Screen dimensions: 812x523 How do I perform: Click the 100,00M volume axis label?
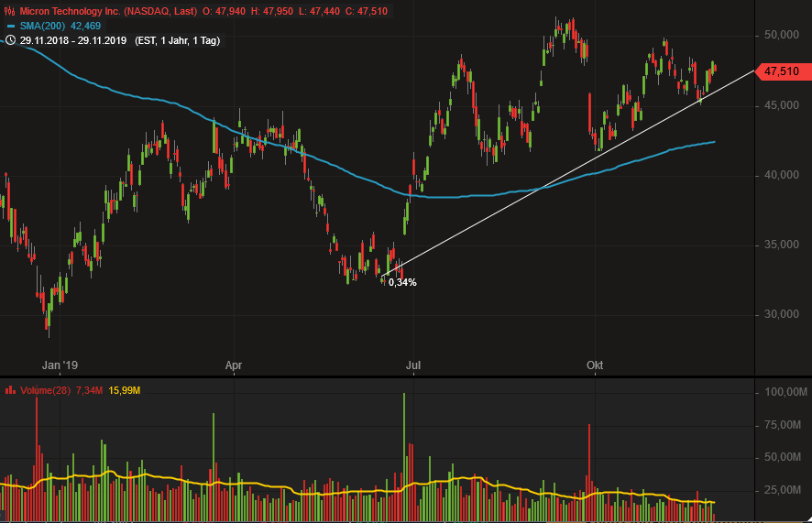coord(782,392)
